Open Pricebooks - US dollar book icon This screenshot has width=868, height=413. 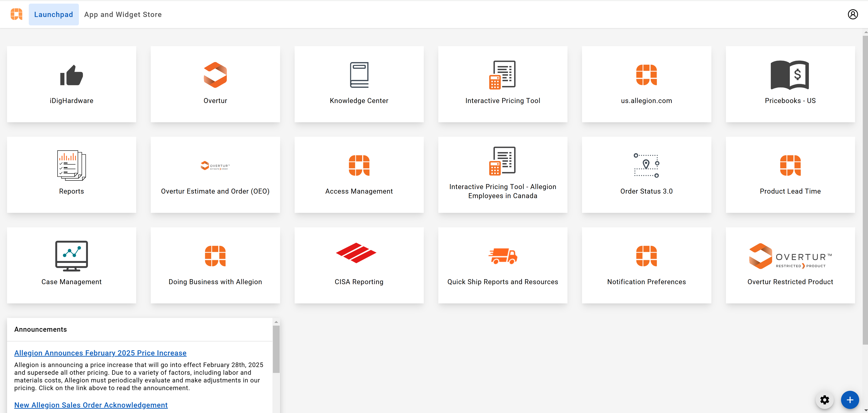pos(790,75)
